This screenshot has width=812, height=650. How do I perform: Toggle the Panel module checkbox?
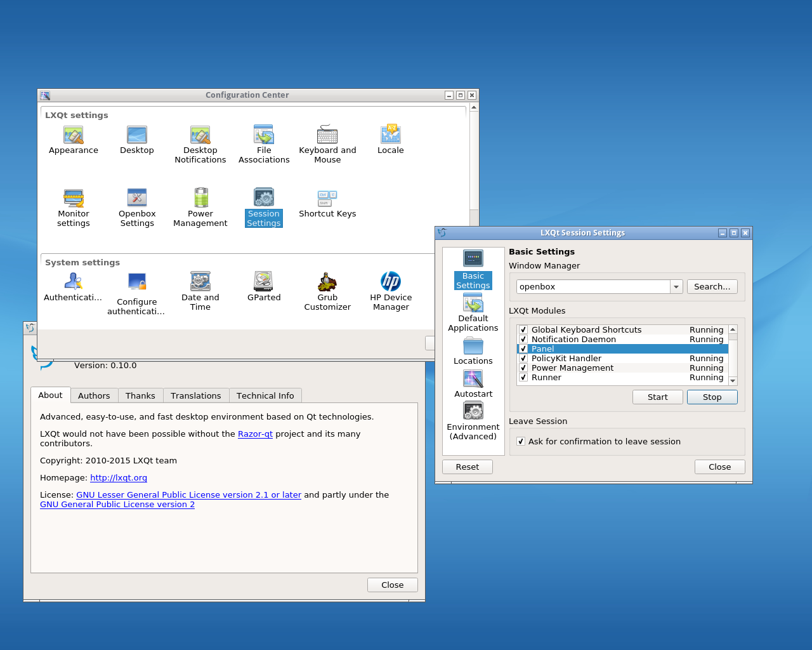(523, 349)
